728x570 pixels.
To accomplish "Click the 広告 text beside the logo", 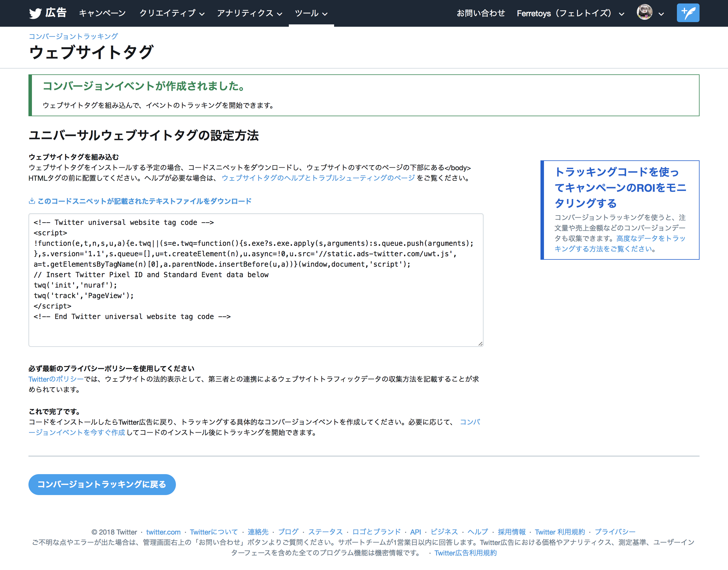I will tap(56, 13).
